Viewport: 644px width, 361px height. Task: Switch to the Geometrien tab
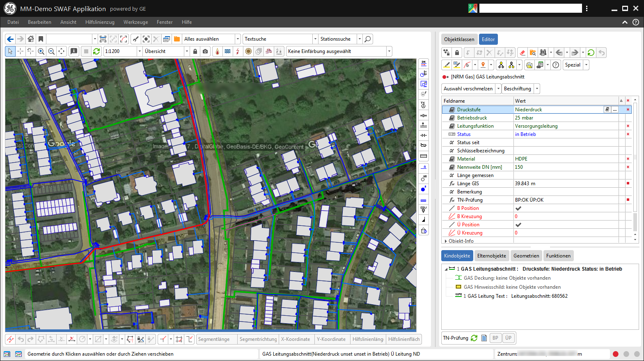click(x=526, y=256)
